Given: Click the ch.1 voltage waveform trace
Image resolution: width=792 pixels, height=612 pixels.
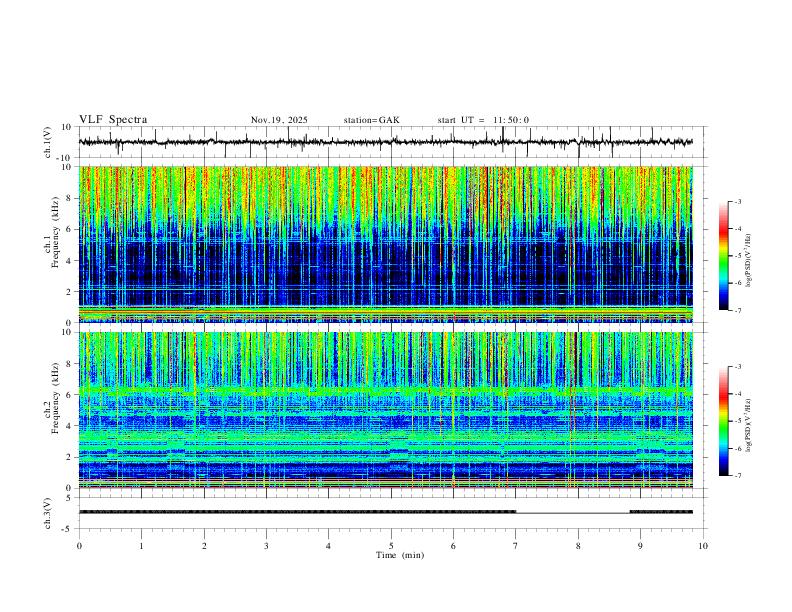Looking at the screenshot, I should pos(385,142).
